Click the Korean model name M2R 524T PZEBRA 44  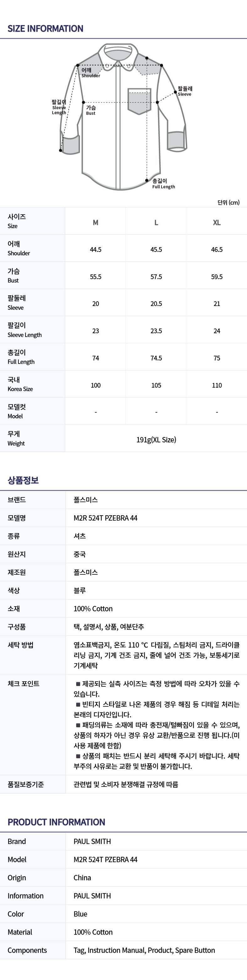point(105,518)
